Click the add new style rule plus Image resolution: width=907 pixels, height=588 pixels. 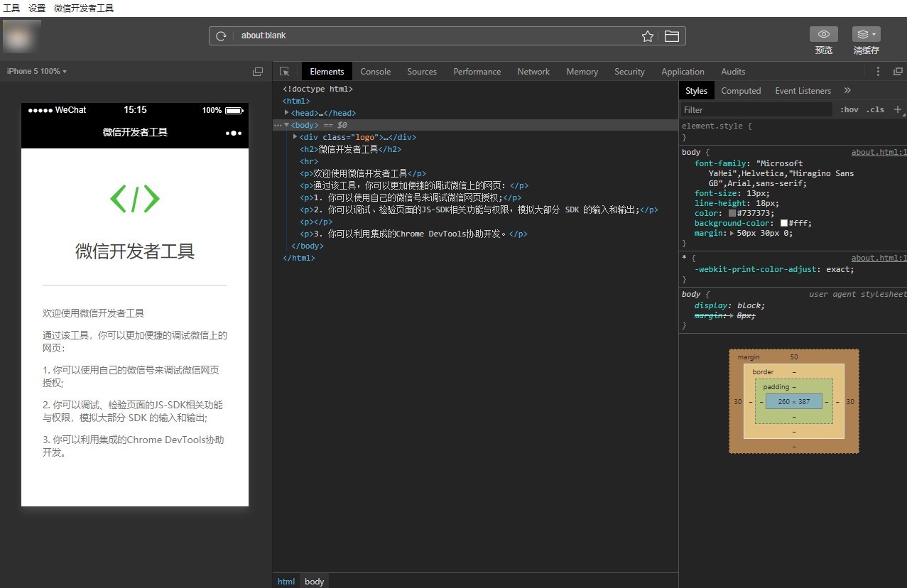(897, 109)
